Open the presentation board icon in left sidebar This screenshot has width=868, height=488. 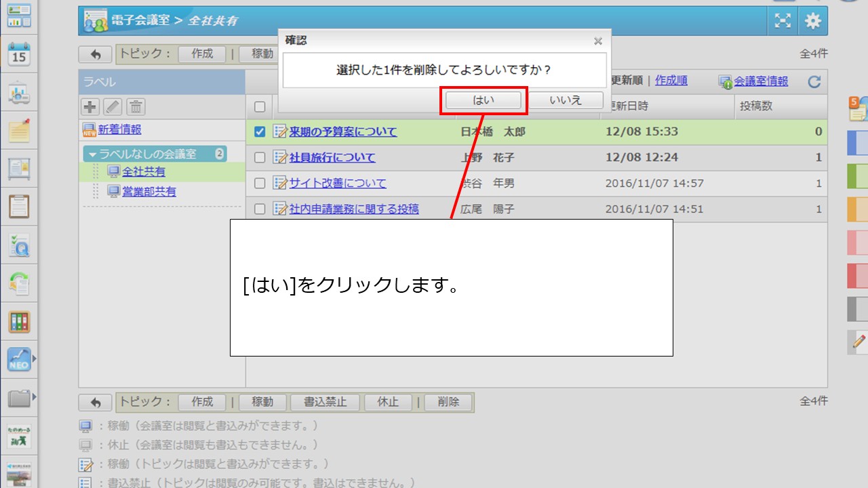[x=19, y=92]
